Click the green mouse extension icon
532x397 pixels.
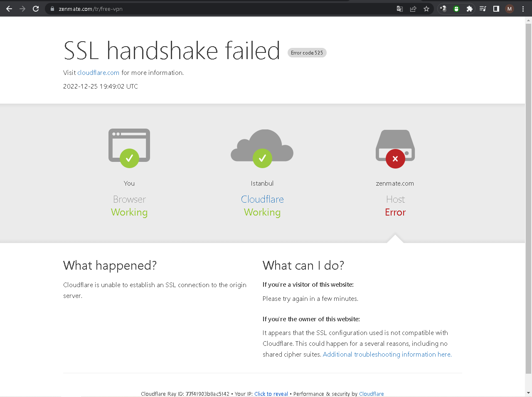point(456,9)
